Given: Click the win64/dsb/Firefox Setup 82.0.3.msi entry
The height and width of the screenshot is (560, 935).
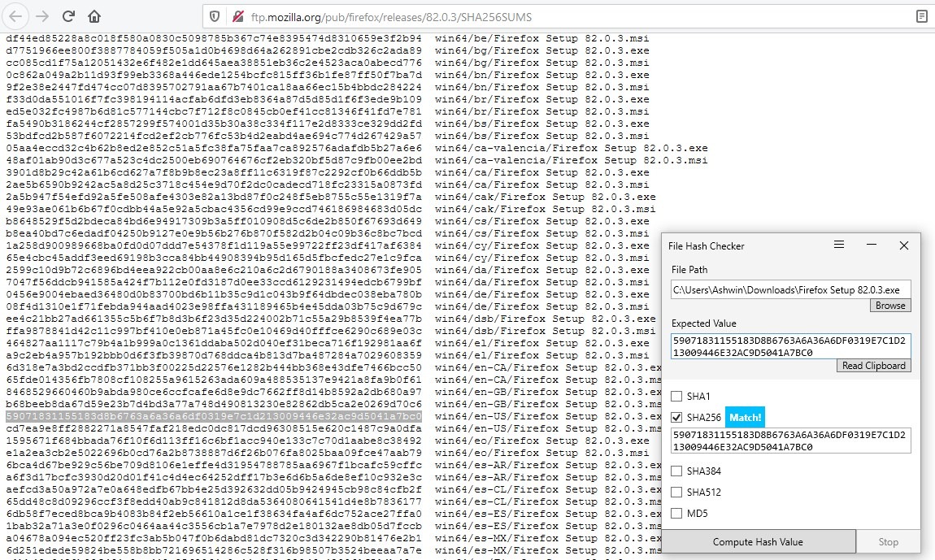Looking at the screenshot, I should pos(545,331).
